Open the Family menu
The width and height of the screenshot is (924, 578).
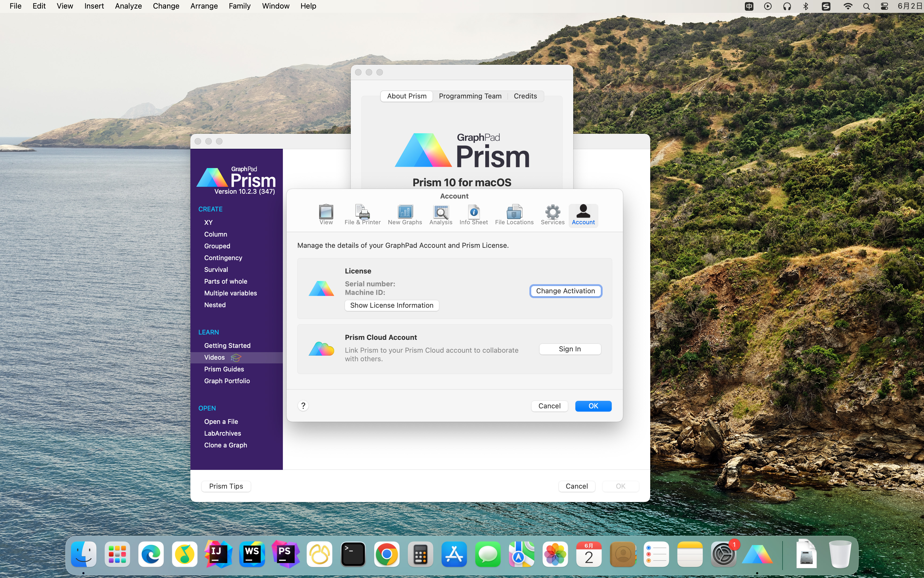(x=239, y=6)
